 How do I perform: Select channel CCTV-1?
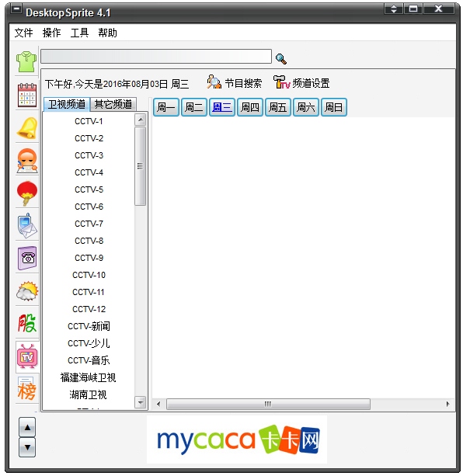click(x=89, y=121)
